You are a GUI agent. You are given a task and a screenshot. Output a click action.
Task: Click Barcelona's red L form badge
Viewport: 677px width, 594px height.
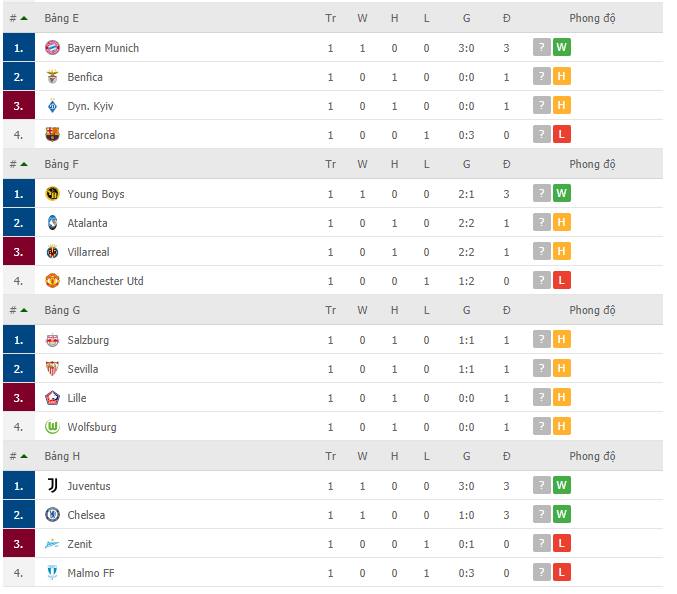click(562, 134)
